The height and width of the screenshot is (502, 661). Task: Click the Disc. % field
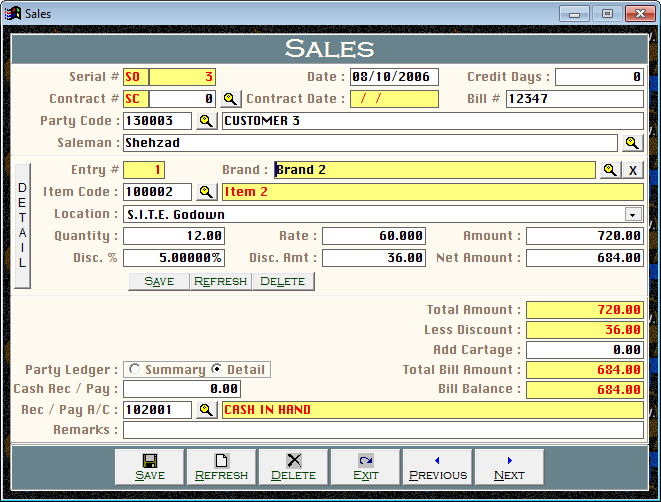(x=174, y=258)
